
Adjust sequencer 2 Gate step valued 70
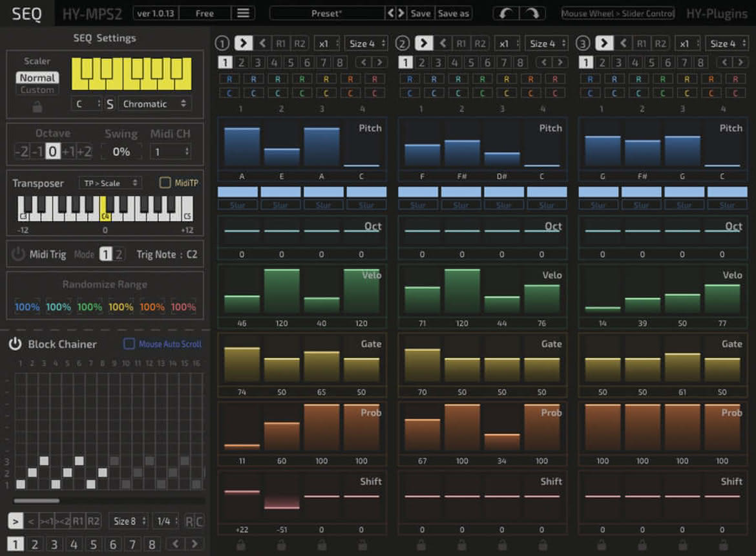coord(422,359)
